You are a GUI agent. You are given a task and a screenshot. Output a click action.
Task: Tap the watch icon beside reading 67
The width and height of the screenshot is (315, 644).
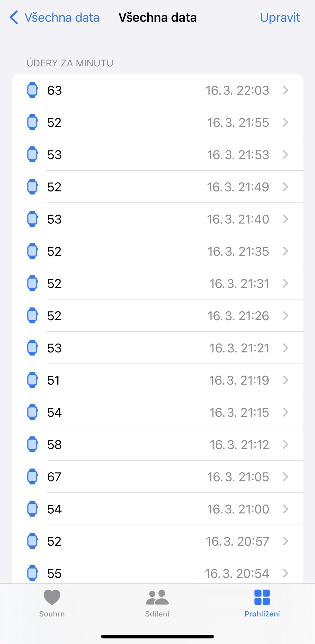click(x=32, y=476)
